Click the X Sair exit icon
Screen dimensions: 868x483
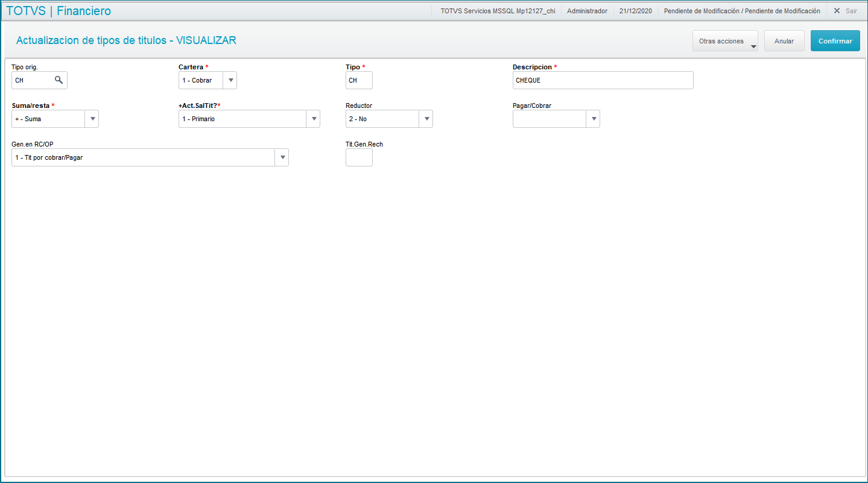[x=837, y=11]
